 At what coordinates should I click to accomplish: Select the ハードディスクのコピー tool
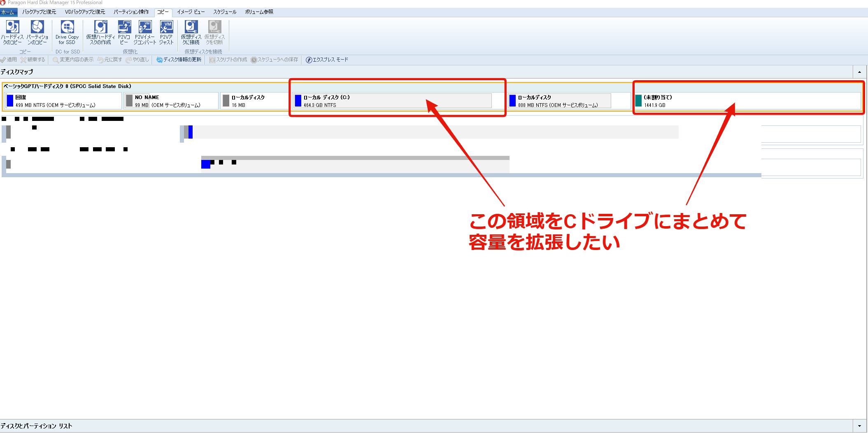tap(12, 33)
